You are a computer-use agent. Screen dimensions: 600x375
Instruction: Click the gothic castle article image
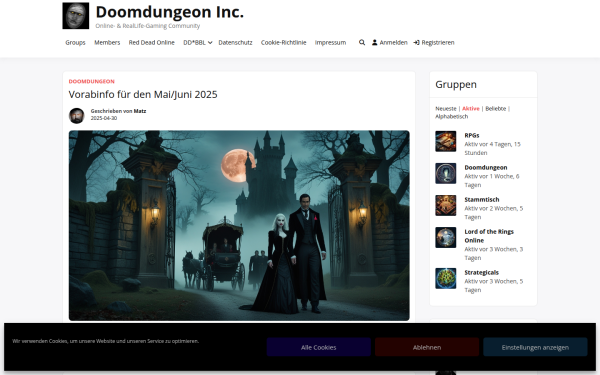[x=239, y=225]
